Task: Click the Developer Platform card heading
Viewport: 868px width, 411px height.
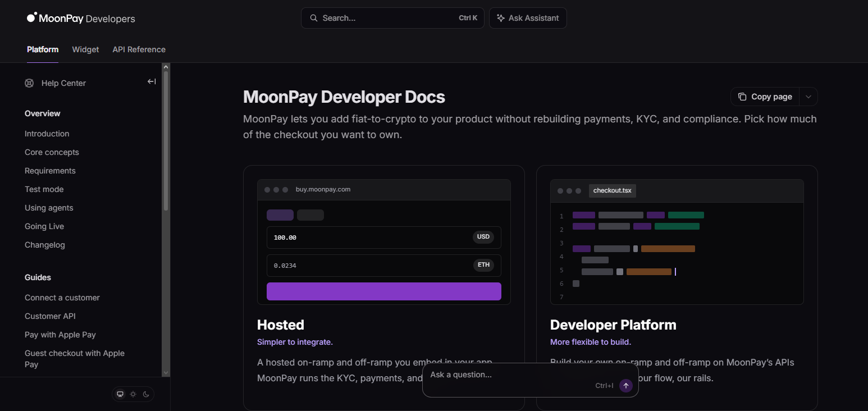Action: point(613,325)
